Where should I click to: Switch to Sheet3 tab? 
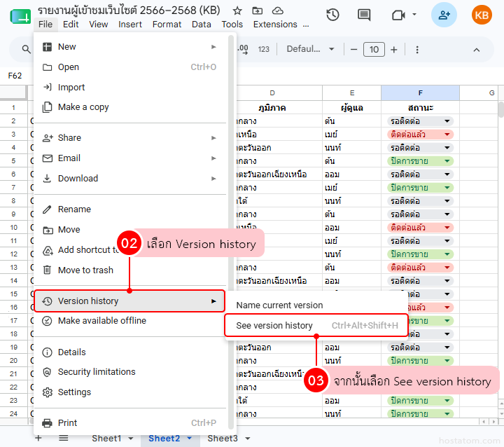223,439
